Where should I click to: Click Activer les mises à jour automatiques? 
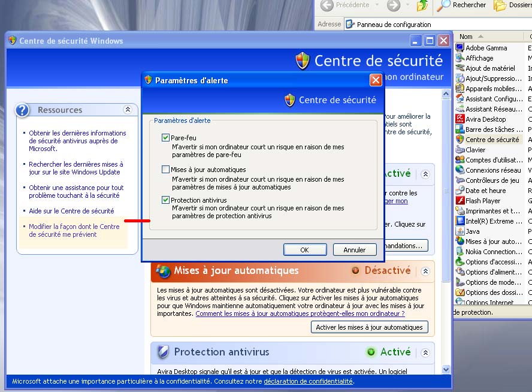coord(369,327)
